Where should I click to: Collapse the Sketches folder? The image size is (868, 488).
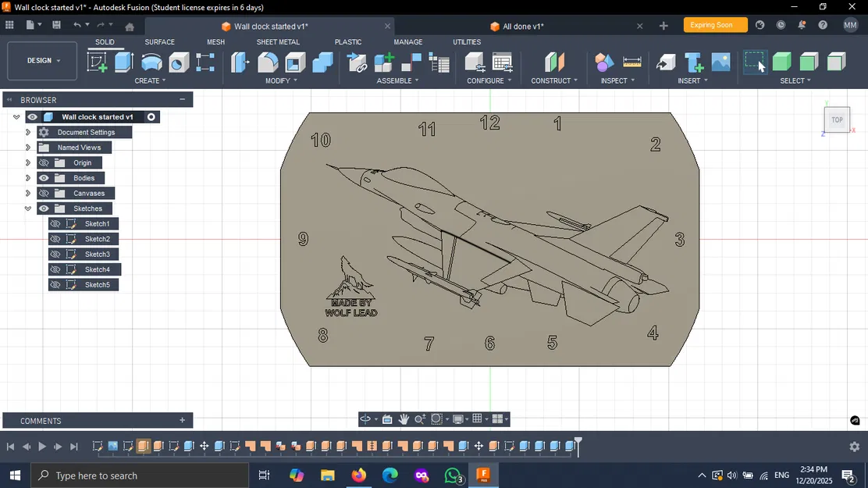point(28,208)
